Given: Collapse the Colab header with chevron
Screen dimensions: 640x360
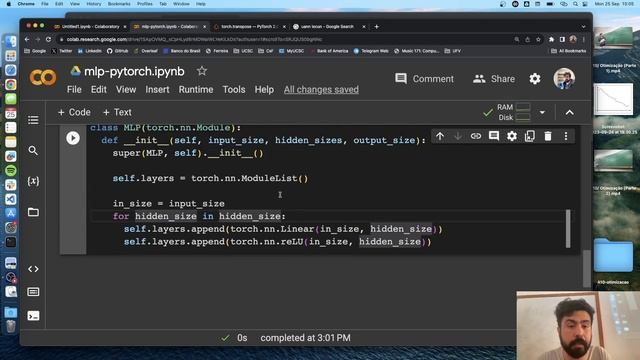Looking at the screenshot, I should [x=569, y=112].
